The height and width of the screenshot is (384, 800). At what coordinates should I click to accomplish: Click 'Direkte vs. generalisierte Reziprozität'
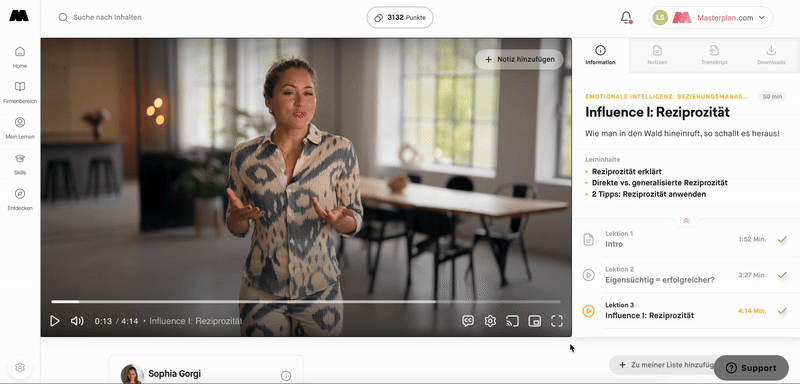point(660,183)
